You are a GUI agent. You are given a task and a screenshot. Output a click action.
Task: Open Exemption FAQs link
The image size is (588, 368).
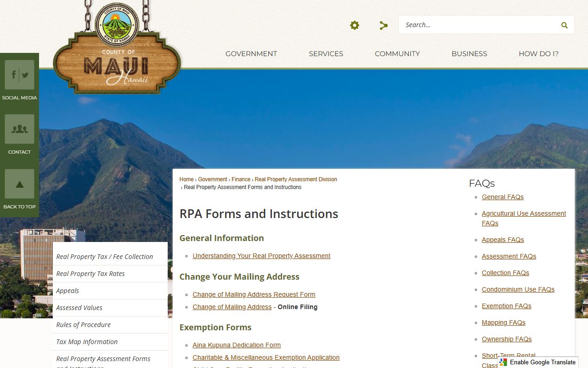(507, 306)
